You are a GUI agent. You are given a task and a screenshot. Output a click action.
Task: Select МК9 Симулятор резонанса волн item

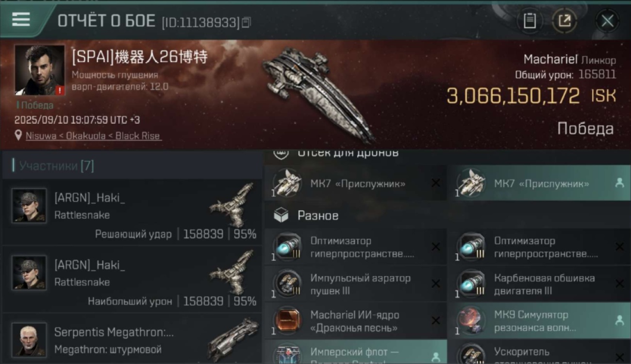pyautogui.click(x=539, y=321)
